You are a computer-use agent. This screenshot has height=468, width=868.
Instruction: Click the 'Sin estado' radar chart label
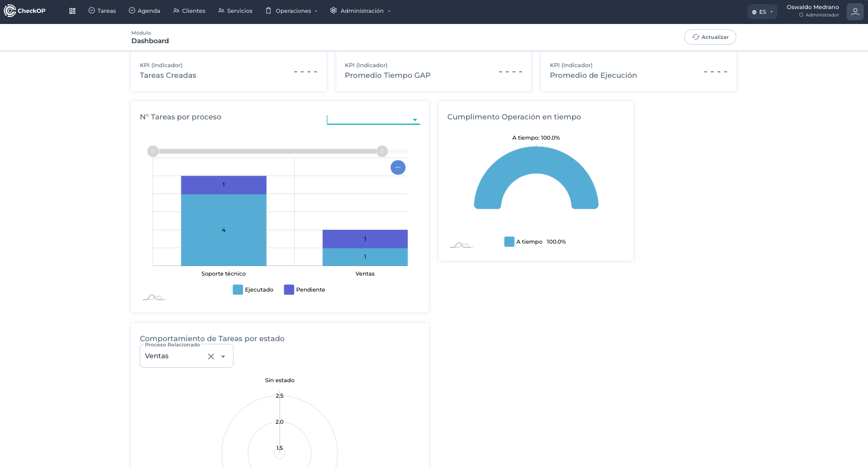pos(279,380)
